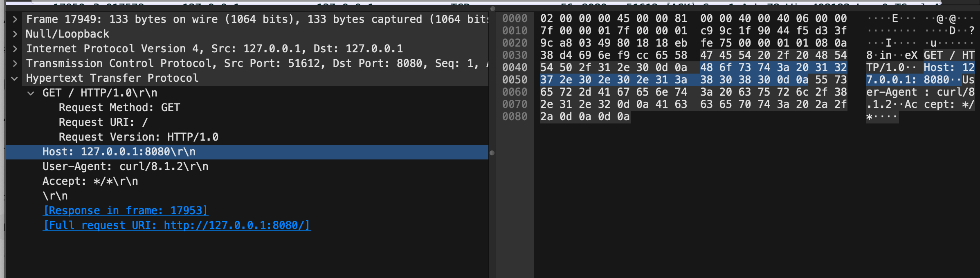Select the Request URI field
The width and height of the screenshot is (980, 278).
(x=103, y=122)
